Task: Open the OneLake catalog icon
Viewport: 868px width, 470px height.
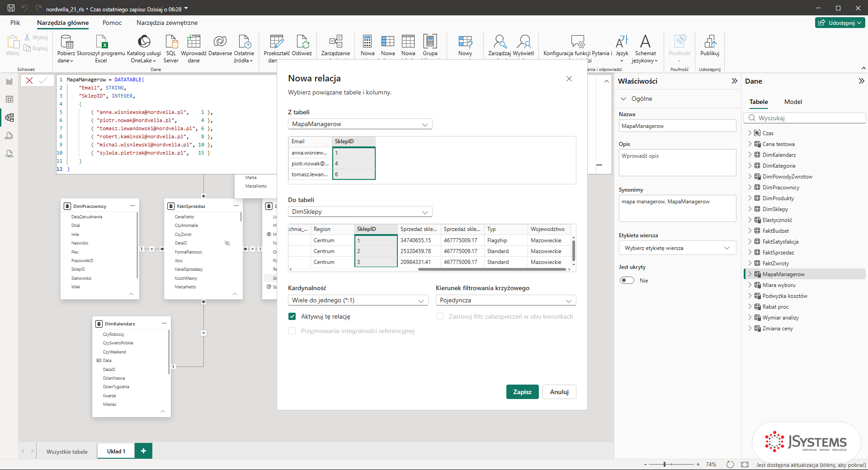Action: 144,42
